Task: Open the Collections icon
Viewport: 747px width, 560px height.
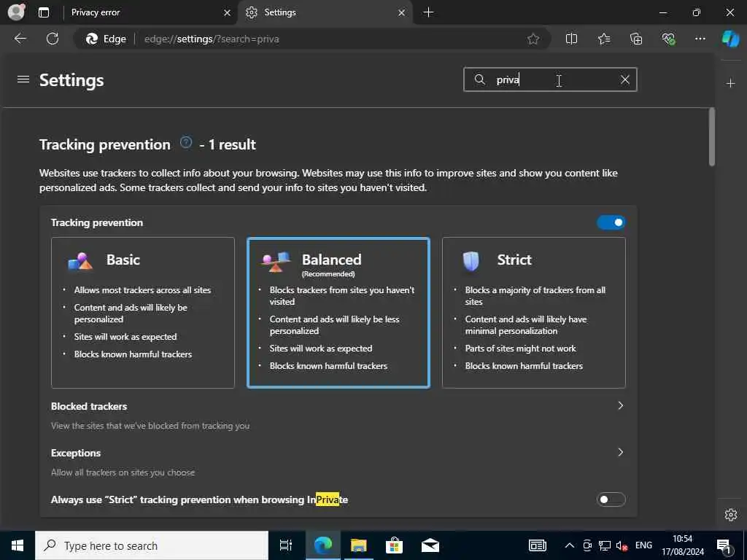Action: pos(636,39)
